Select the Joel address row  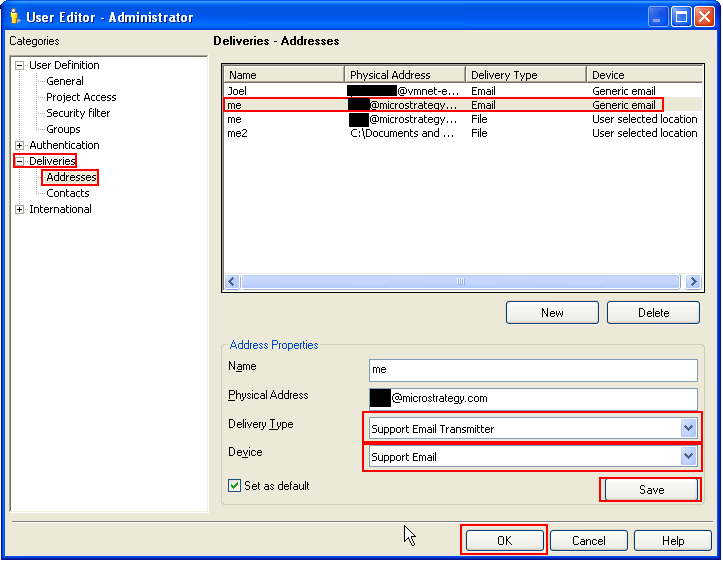(463, 91)
